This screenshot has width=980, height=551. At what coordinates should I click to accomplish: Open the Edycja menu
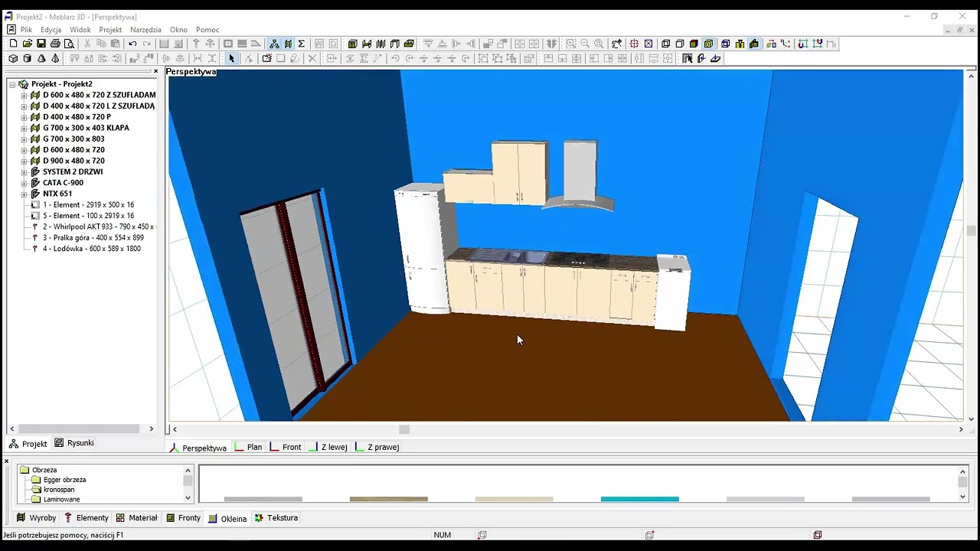click(x=51, y=30)
